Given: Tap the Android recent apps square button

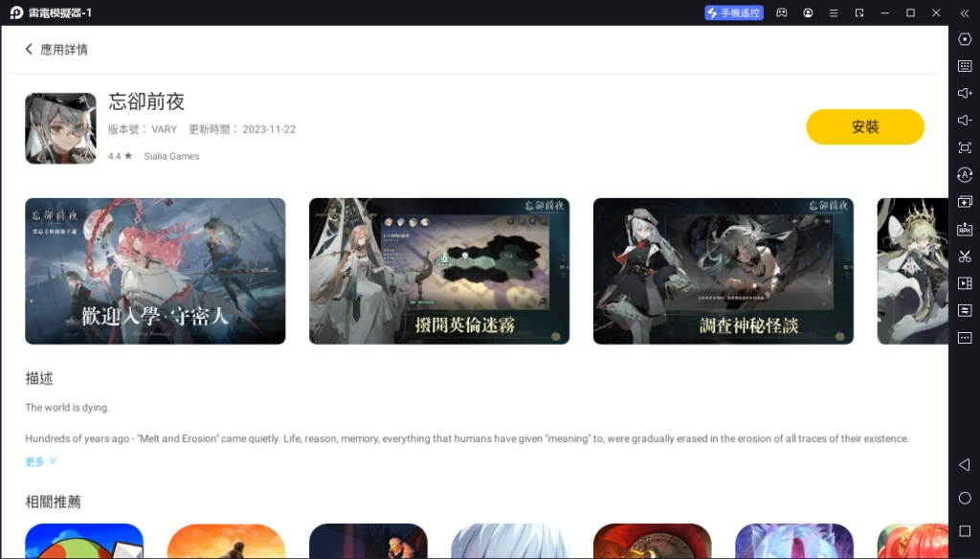Looking at the screenshot, I should tap(965, 531).
